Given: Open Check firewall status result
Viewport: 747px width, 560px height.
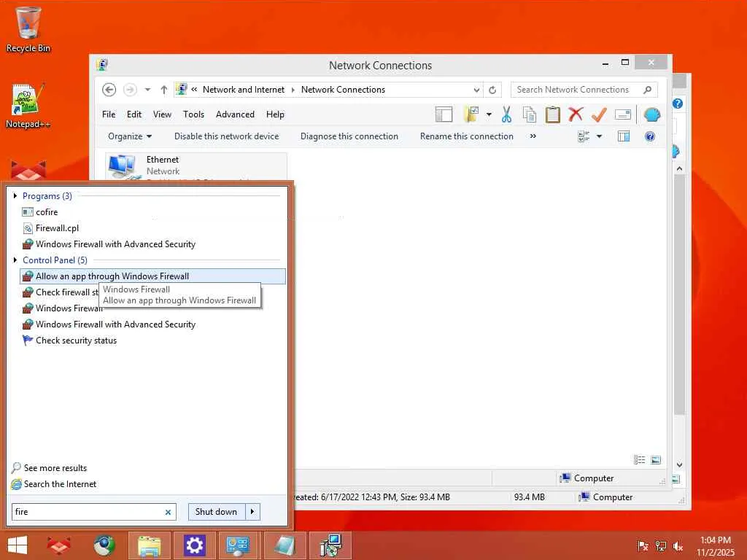Looking at the screenshot, I should pyautogui.click(x=60, y=292).
